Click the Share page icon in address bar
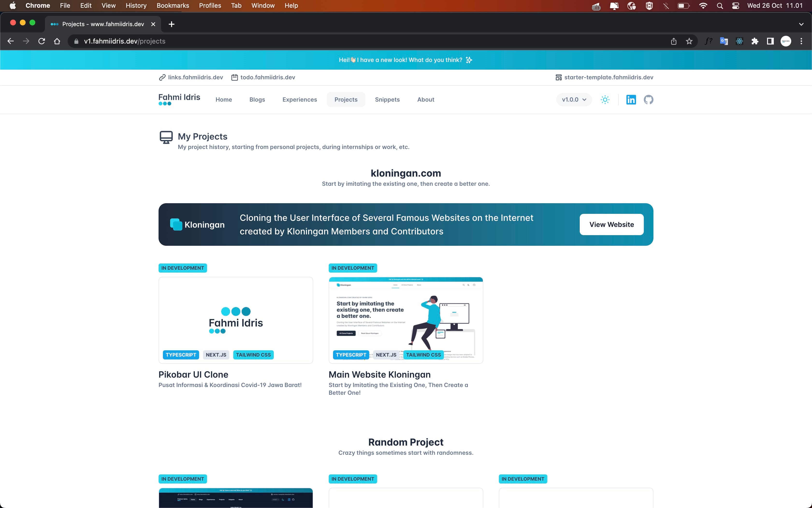This screenshot has height=508, width=812. click(674, 41)
